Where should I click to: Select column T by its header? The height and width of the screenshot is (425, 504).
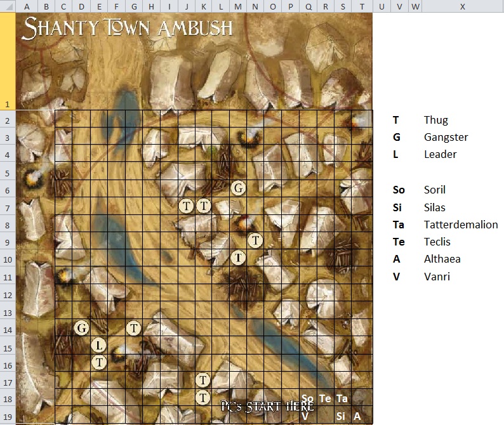pos(362,6)
